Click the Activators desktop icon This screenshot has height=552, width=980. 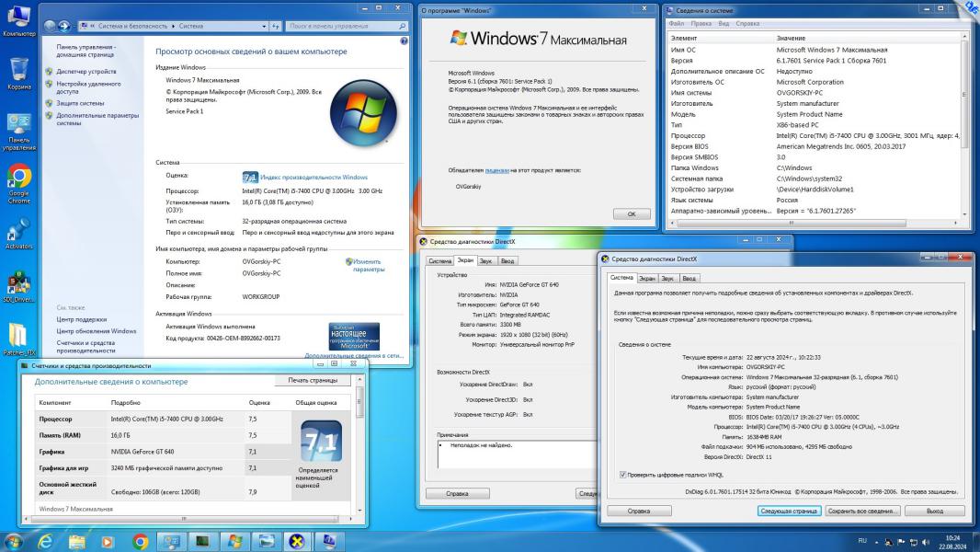[18, 230]
